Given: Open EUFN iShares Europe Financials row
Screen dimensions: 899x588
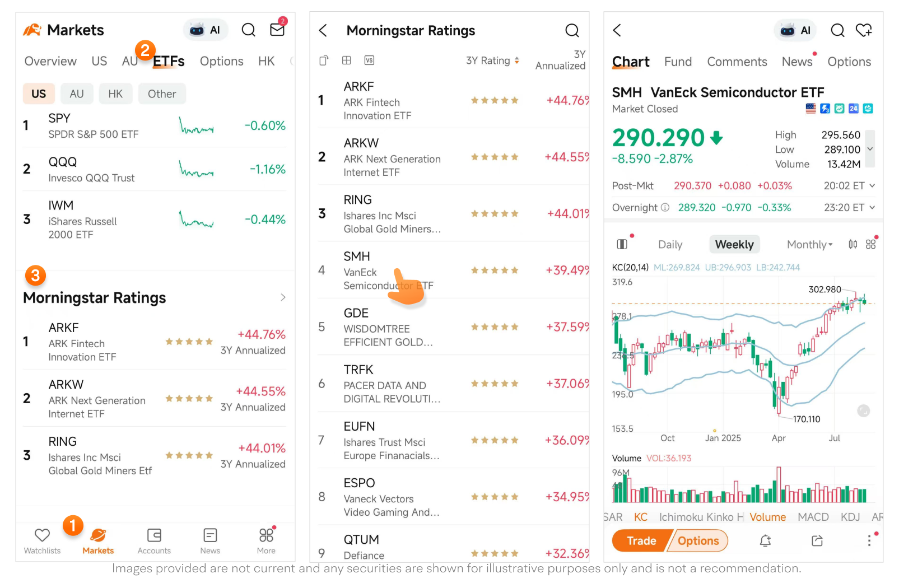Looking at the screenshot, I should point(454,440).
